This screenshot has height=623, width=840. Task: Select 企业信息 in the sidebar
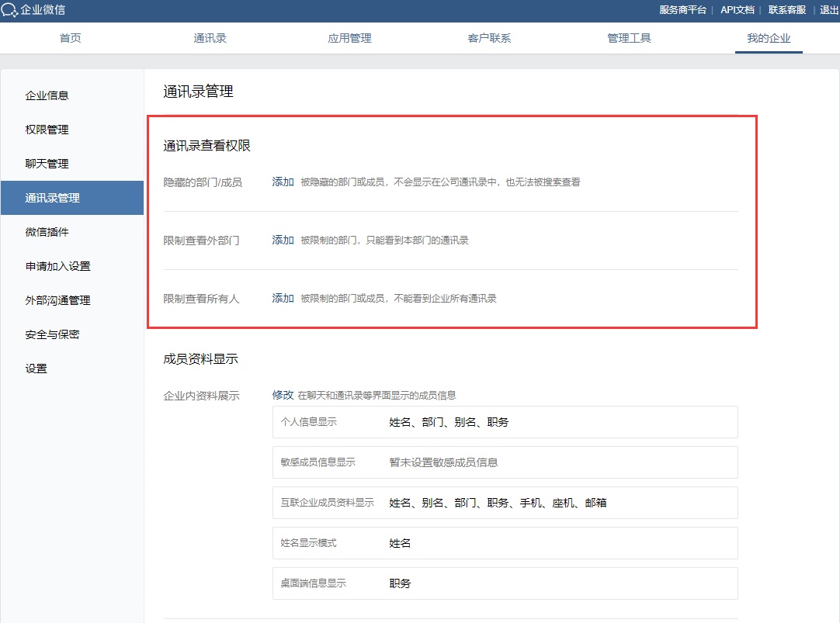coord(47,95)
